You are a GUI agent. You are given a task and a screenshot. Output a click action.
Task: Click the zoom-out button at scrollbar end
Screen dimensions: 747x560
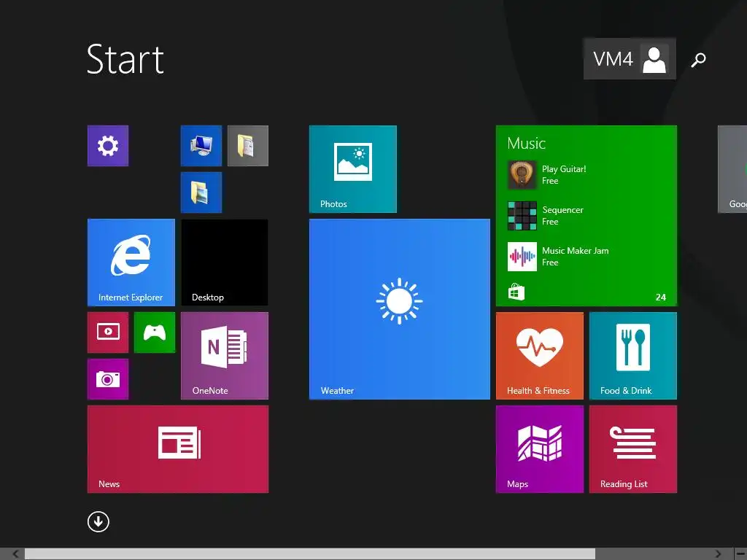click(741, 554)
